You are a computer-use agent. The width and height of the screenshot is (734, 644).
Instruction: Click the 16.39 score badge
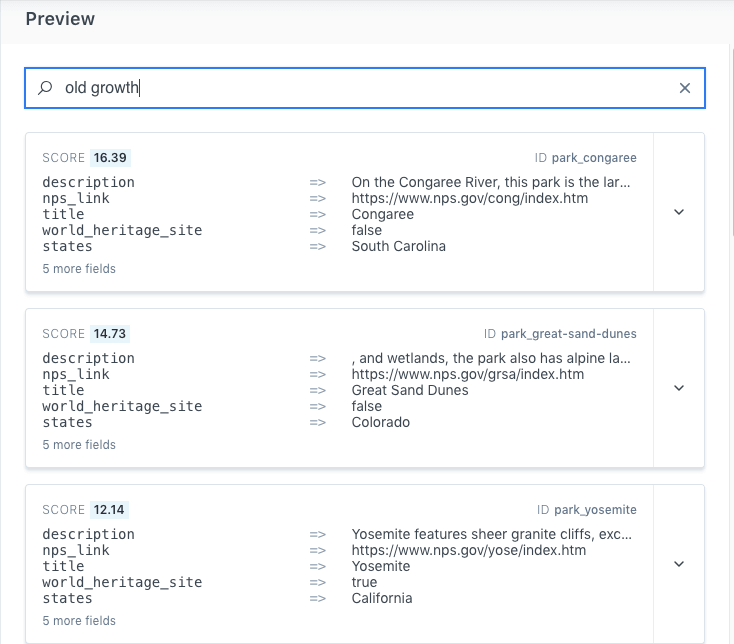[x=110, y=158]
